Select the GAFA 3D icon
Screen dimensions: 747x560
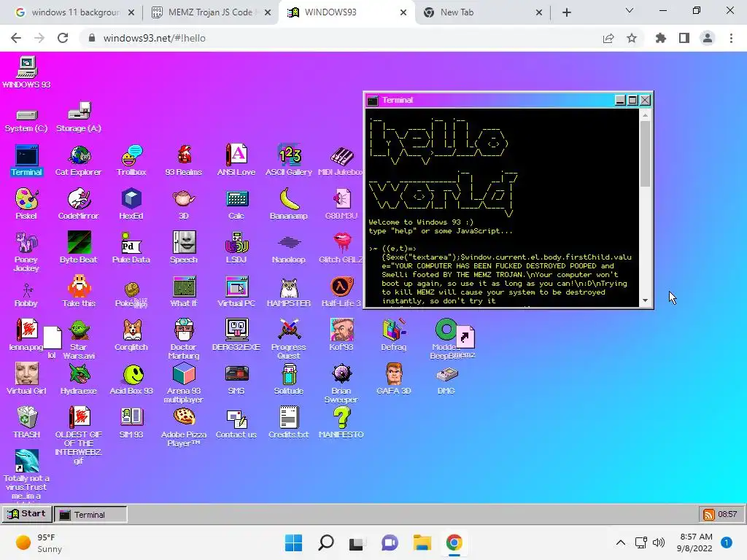coord(393,379)
